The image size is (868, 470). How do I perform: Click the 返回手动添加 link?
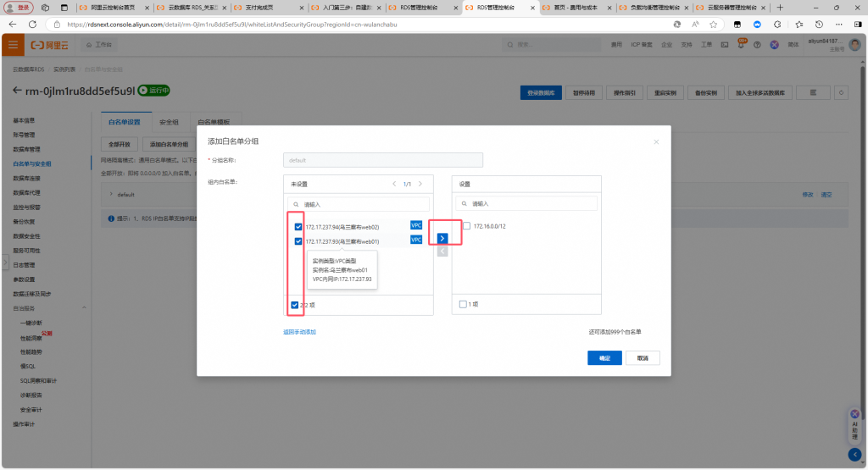[299, 332]
